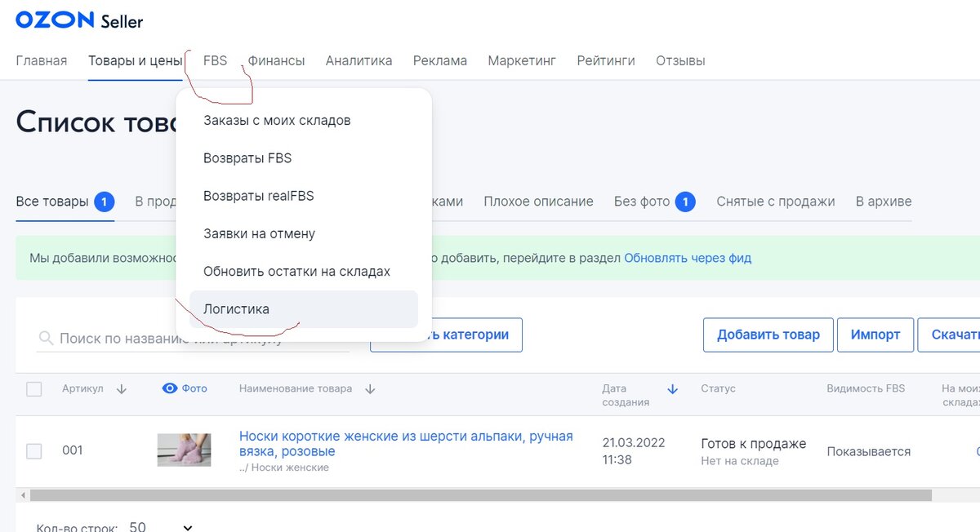Click the Скачать button
This screenshot has width=980, height=532.
pyautogui.click(x=950, y=335)
